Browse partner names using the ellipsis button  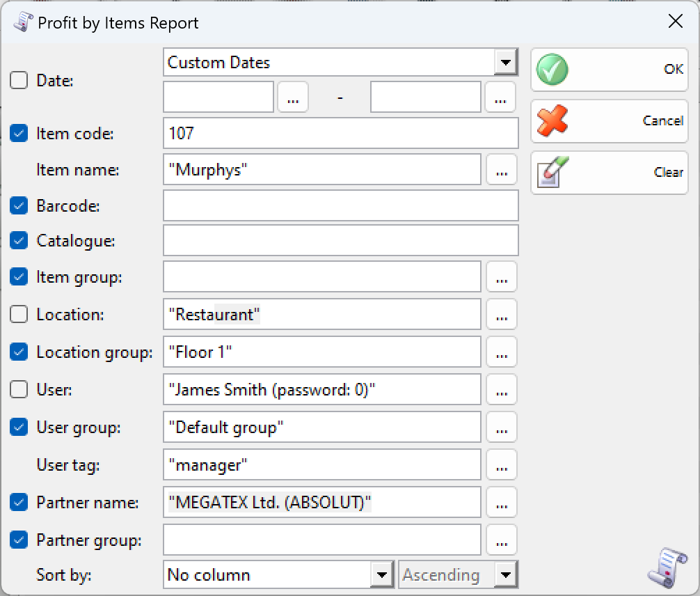click(x=502, y=503)
